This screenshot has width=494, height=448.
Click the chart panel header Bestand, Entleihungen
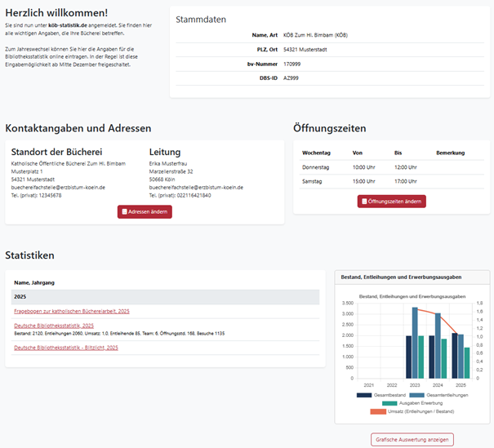tap(412, 277)
